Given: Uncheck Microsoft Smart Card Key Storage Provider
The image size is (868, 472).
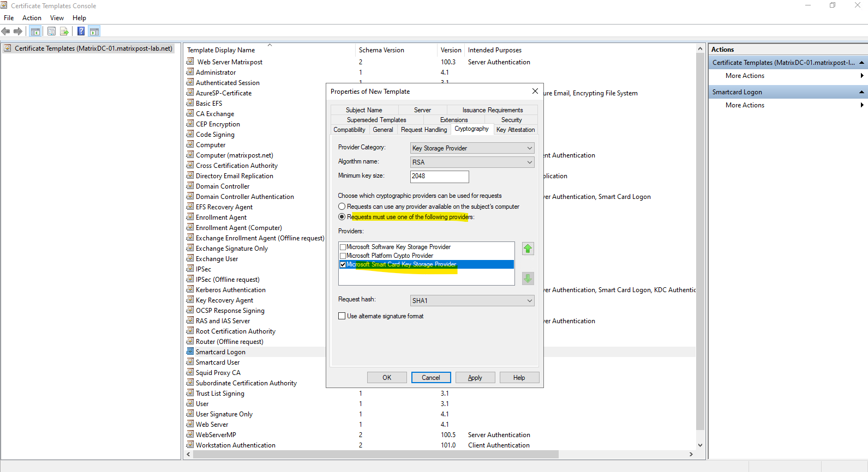Looking at the screenshot, I should click(343, 264).
